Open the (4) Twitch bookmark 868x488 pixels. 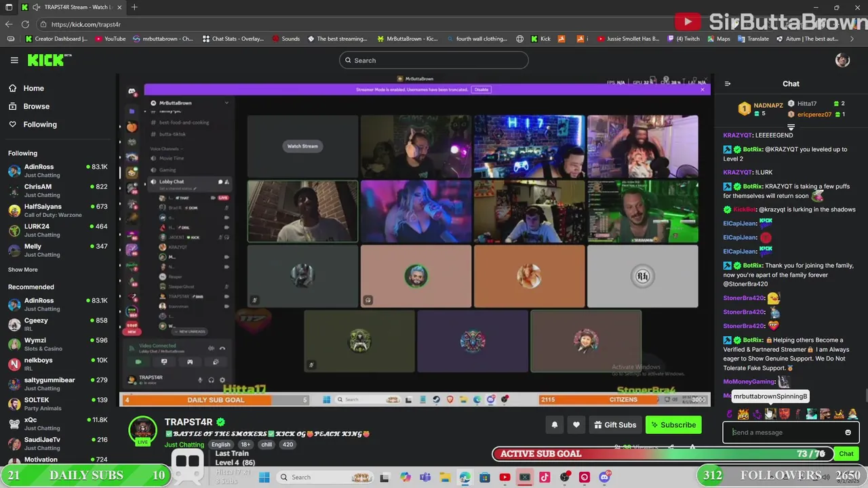pos(683,39)
